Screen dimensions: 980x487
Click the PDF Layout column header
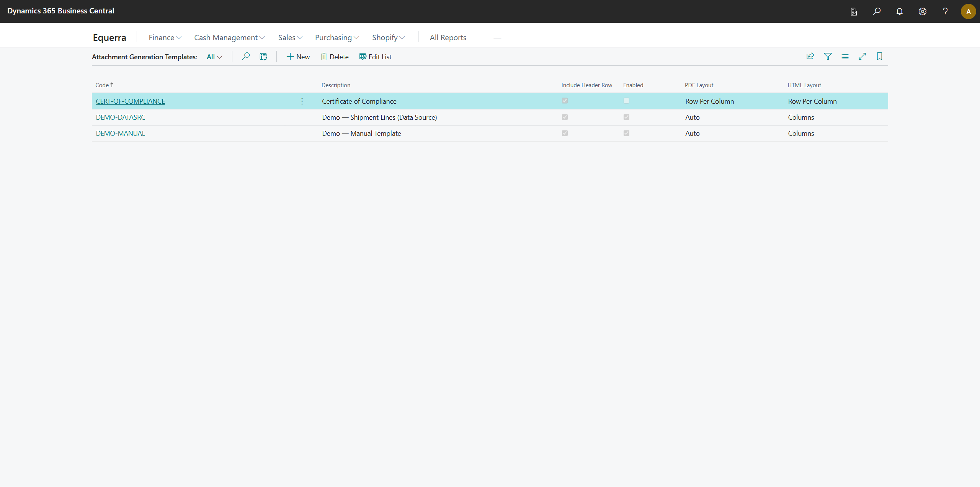(699, 85)
